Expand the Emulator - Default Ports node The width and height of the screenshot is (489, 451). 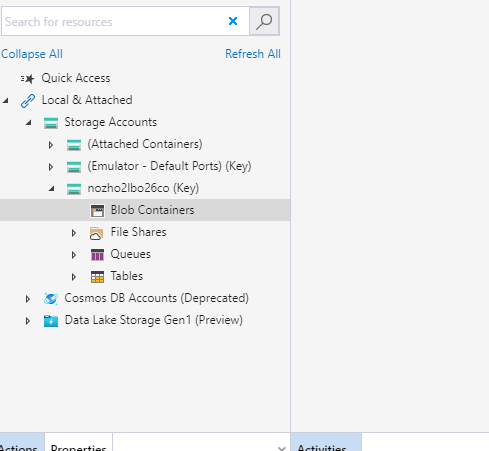coord(51,167)
